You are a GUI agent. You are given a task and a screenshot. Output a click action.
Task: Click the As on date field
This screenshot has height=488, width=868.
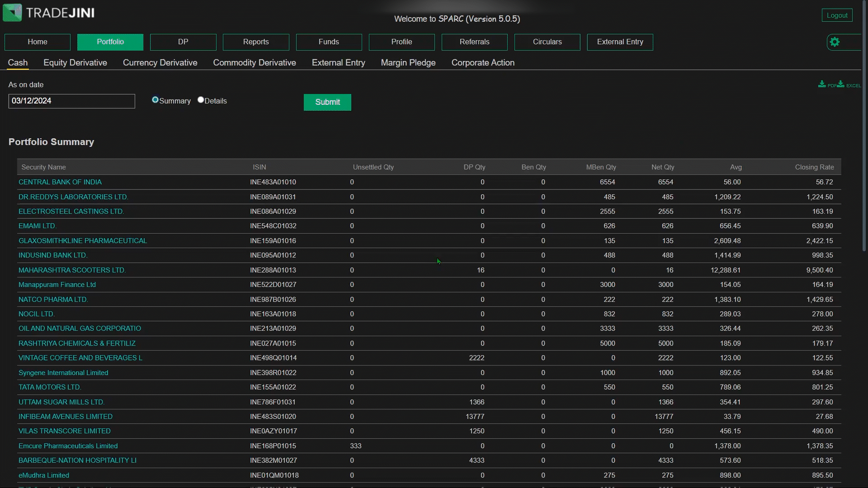coord(71,101)
